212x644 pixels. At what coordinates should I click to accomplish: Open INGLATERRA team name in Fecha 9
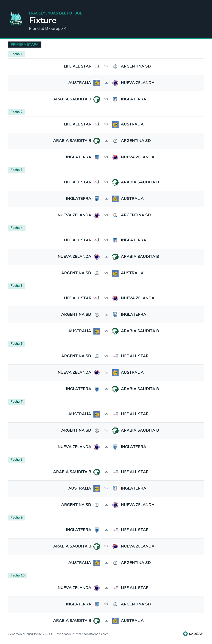(x=79, y=530)
